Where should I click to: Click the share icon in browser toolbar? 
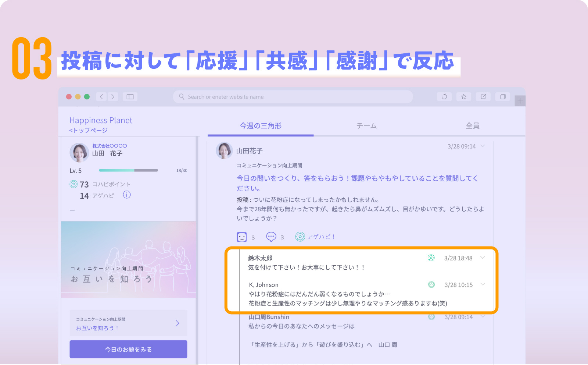click(x=483, y=97)
